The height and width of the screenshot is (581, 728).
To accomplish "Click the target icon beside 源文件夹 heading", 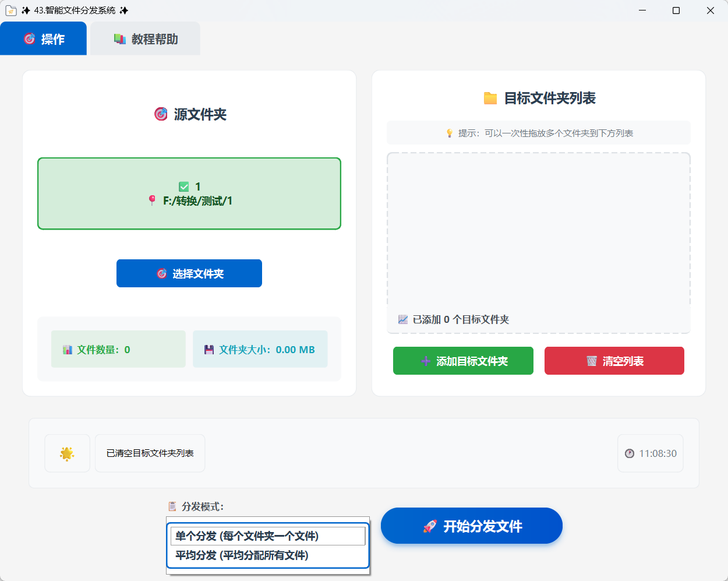I will tap(161, 114).
